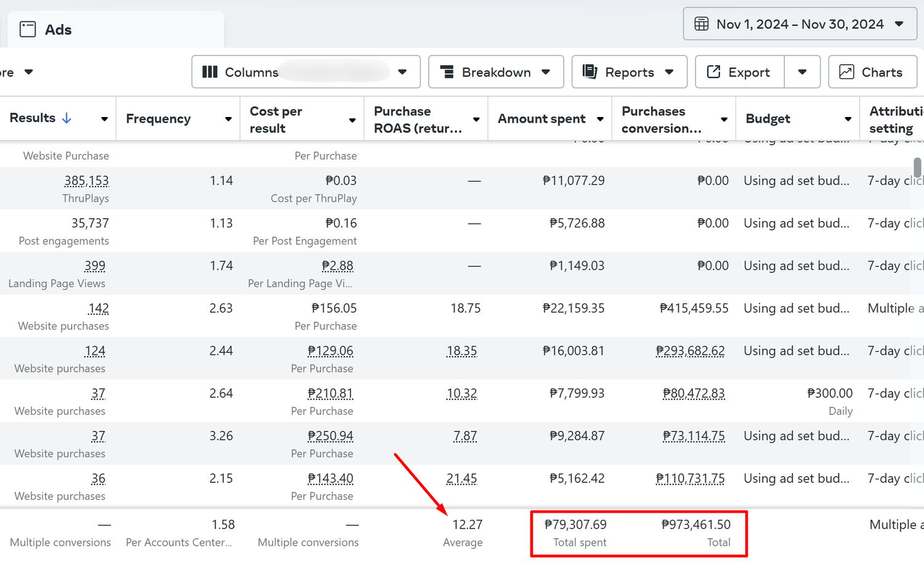Click the 385,153 ThruPlays result link

86,181
